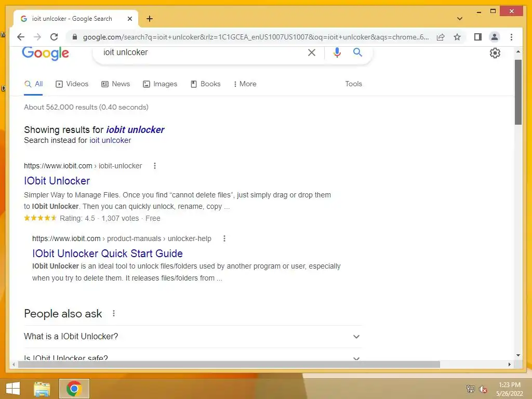View site info via the padlock icon
The width and height of the screenshot is (532, 399).
[x=75, y=37]
